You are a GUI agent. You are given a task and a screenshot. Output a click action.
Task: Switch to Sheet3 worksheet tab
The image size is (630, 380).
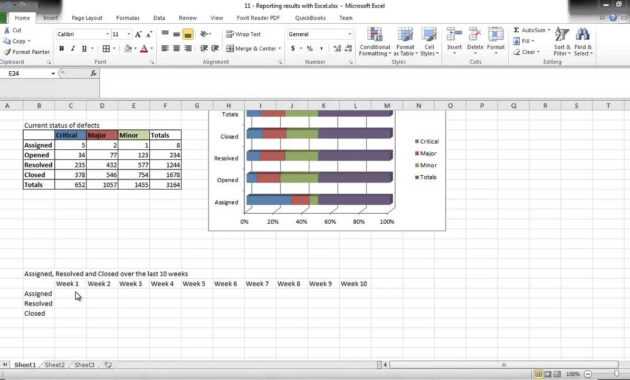(x=84, y=365)
